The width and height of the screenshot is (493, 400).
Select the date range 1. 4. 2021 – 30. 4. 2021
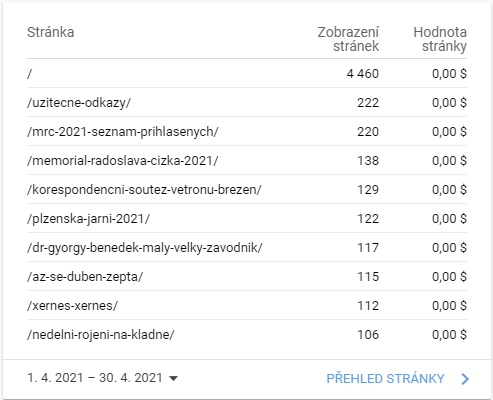point(95,378)
